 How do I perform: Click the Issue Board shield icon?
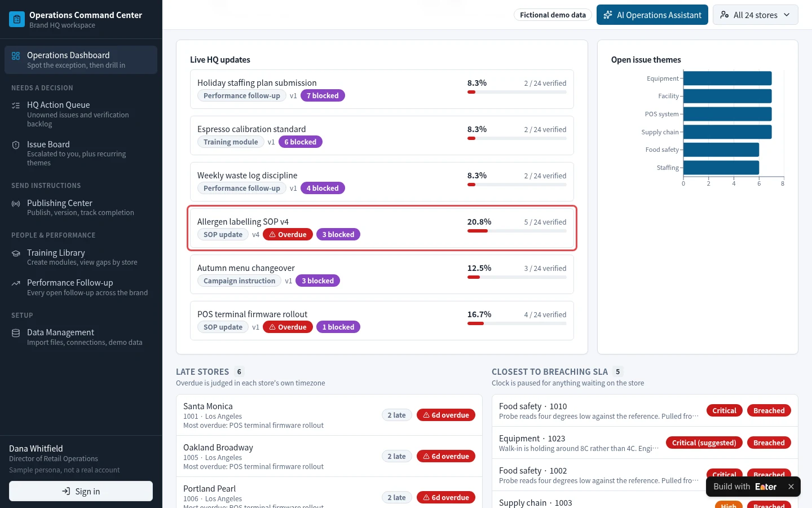click(16, 145)
